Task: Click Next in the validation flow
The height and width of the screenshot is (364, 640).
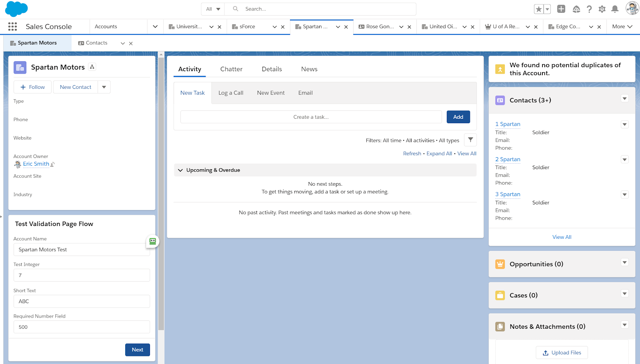Action: pyautogui.click(x=138, y=350)
